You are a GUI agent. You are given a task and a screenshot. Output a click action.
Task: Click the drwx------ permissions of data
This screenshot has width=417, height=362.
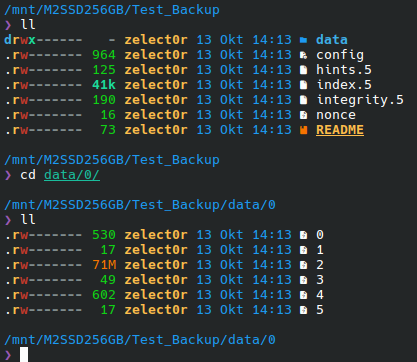pyautogui.click(x=43, y=40)
